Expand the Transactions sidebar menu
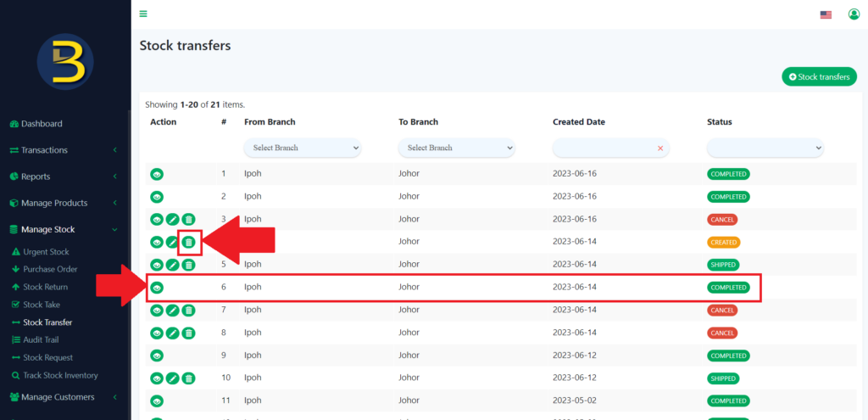Image resolution: width=868 pixels, height=420 pixels. tap(63, 150)
